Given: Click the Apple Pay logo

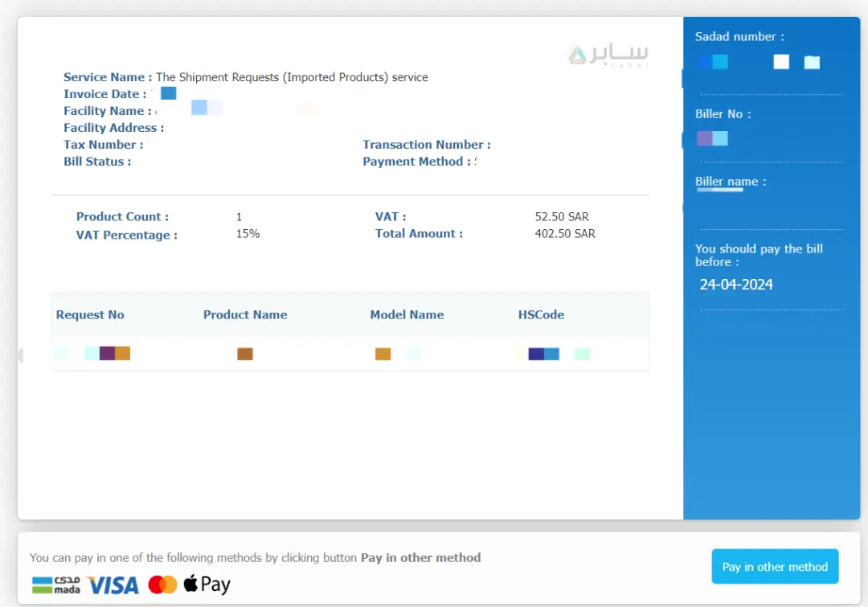Looking at the screenshot, I should (x=207, y=584).
